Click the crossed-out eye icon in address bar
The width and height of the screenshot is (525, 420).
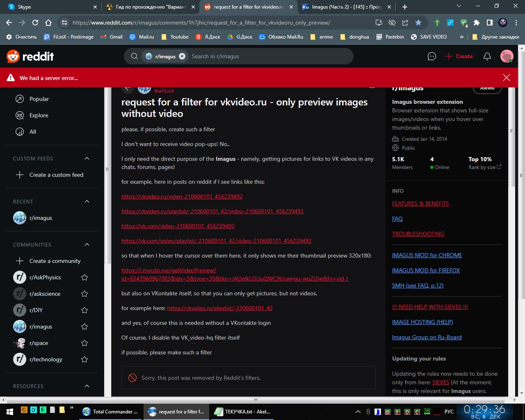(x=392, y=23)
